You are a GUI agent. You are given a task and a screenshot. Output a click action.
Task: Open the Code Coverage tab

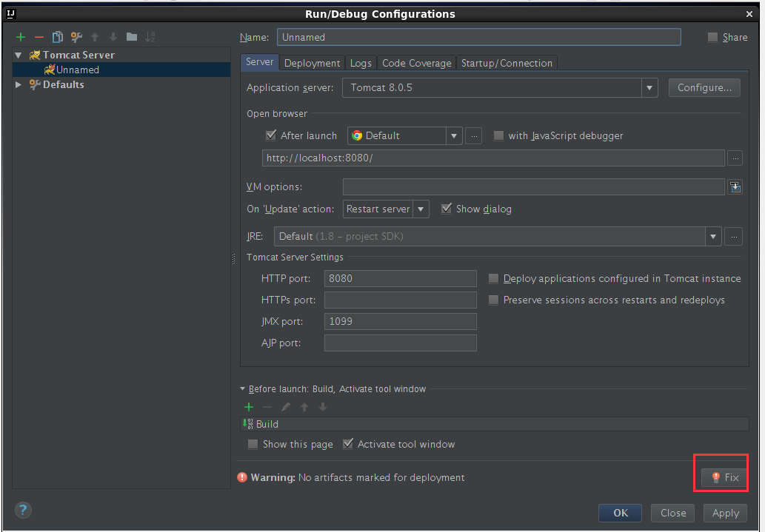417,64
